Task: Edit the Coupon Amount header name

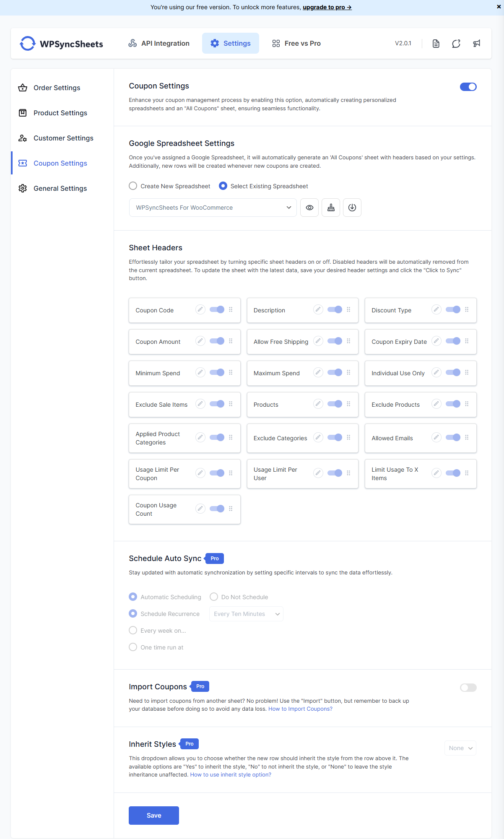Action: [200, 341]
